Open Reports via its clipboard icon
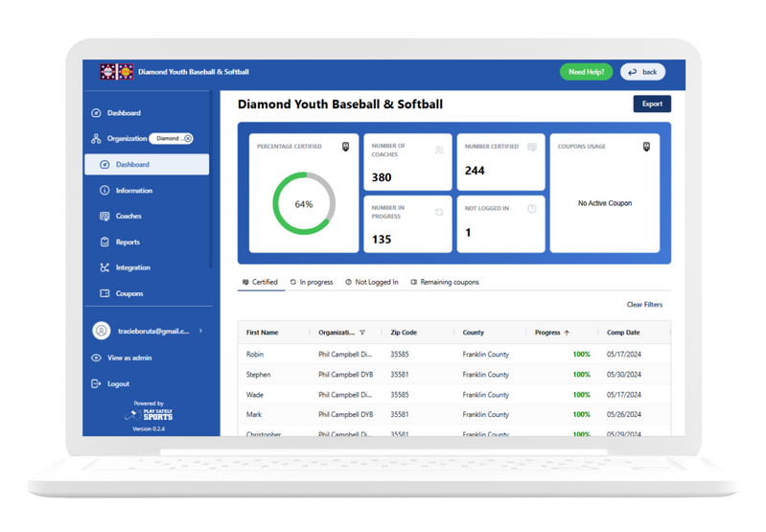 [x=104, y=243]
